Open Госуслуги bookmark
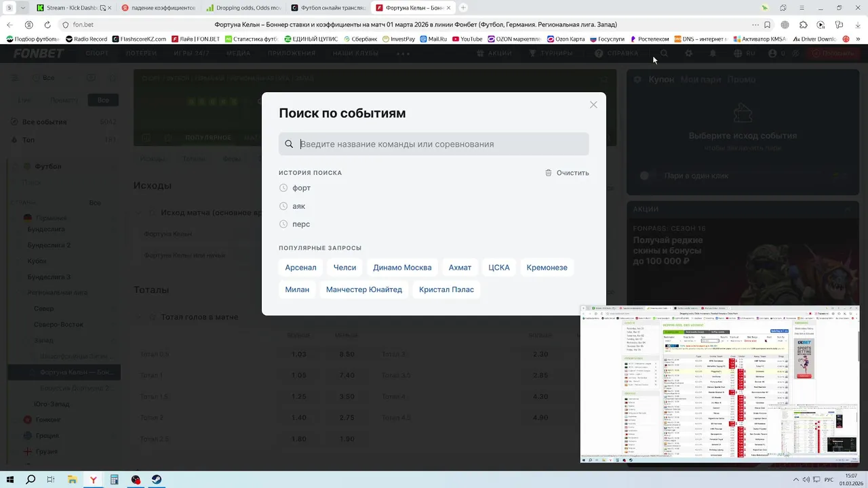Image resolution: width=868 pixels, height=488 pixels. point(607,39)
